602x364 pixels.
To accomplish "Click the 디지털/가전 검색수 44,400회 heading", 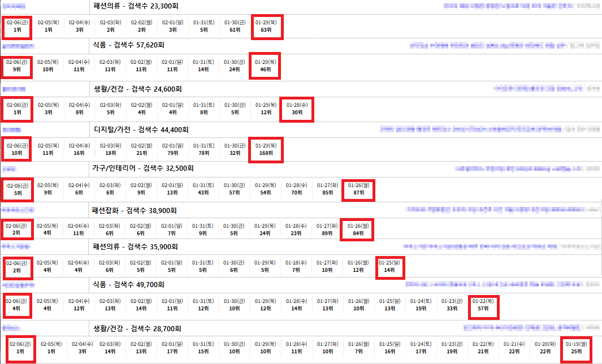I will click(141, 129).
